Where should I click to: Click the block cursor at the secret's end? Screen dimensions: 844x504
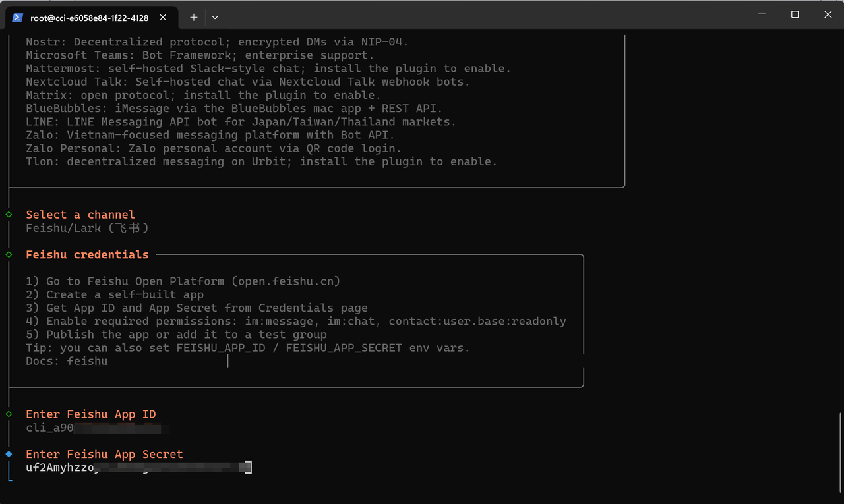pos(247,467)
